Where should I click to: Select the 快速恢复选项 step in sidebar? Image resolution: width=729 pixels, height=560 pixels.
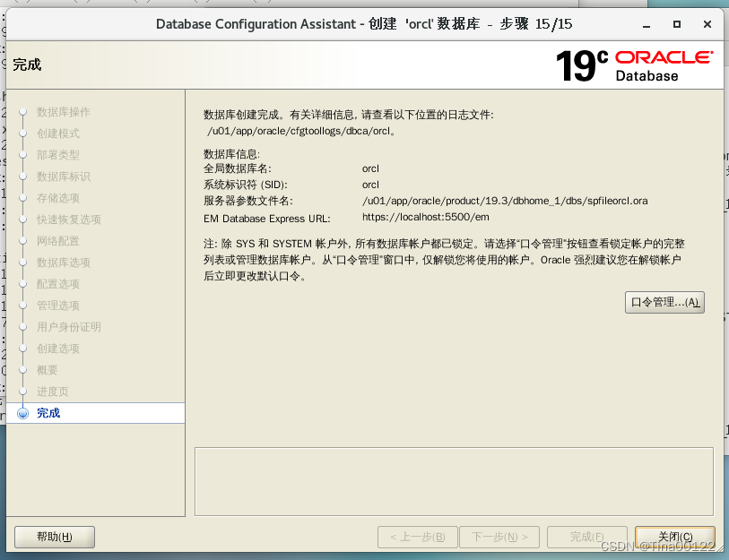pyautogui.click(x=69, y=220)
